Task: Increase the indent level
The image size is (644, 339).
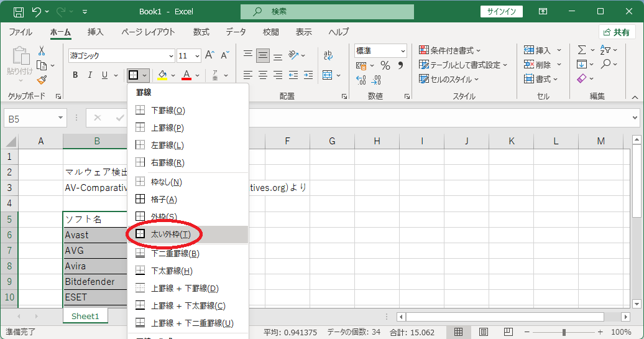Action: pos(308,75)
